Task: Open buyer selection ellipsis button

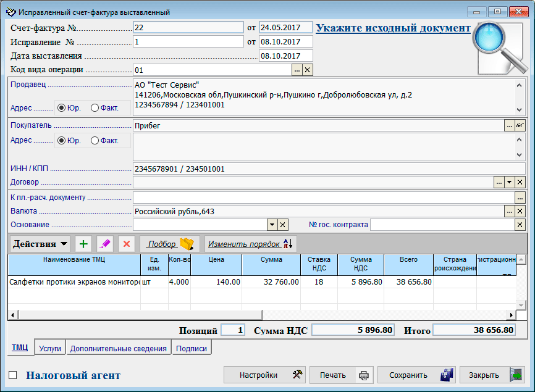Action: pyautogui.click(x=510, y=125)
